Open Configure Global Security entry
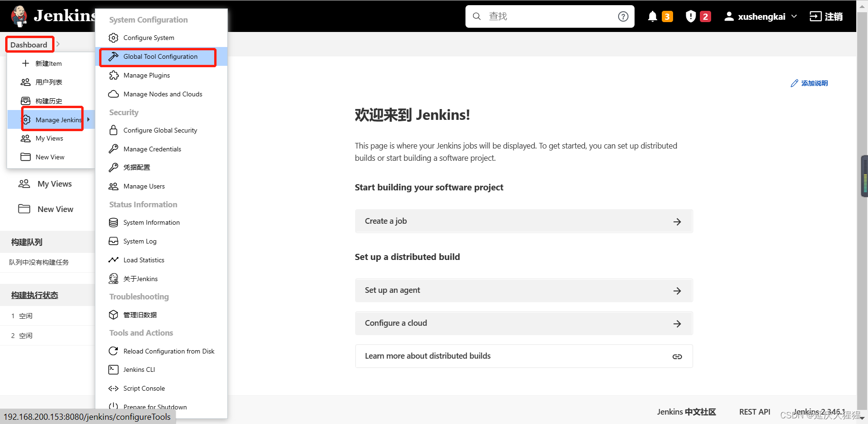 pyautogui.click(x=161, y=130)
